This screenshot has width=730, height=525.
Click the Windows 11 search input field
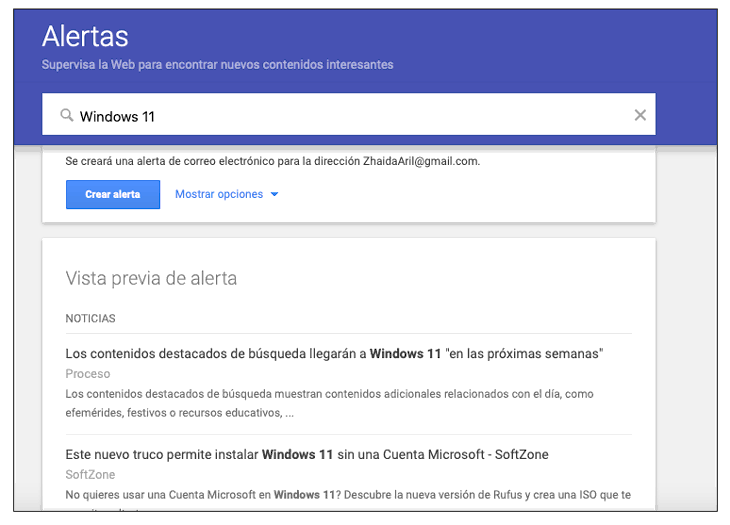(349, 114)
